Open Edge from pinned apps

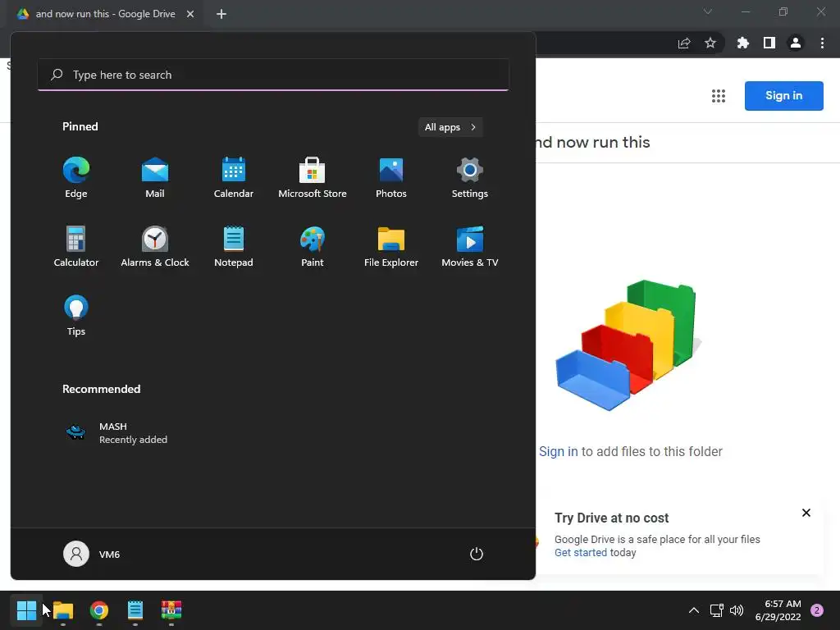[76, 178]
